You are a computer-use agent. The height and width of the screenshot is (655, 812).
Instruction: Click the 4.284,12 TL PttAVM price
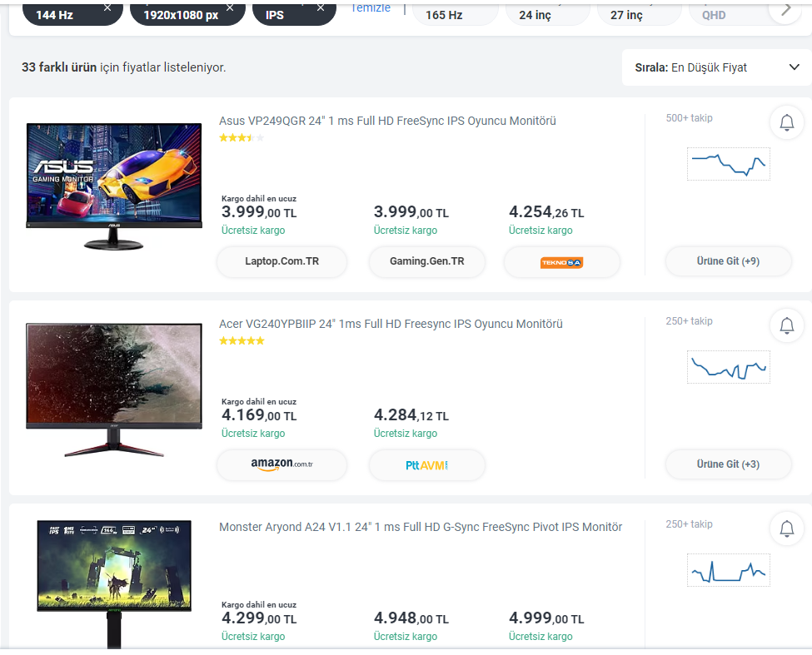411,415
